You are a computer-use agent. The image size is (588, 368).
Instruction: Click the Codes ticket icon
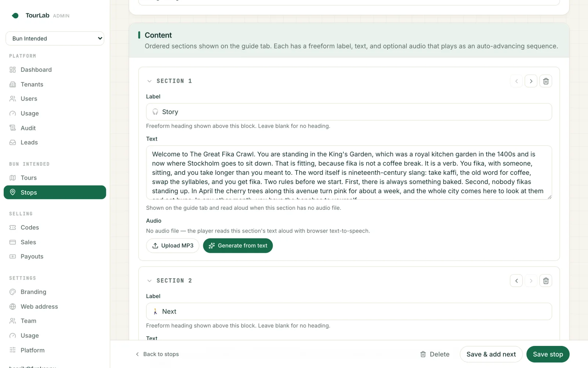12,227
